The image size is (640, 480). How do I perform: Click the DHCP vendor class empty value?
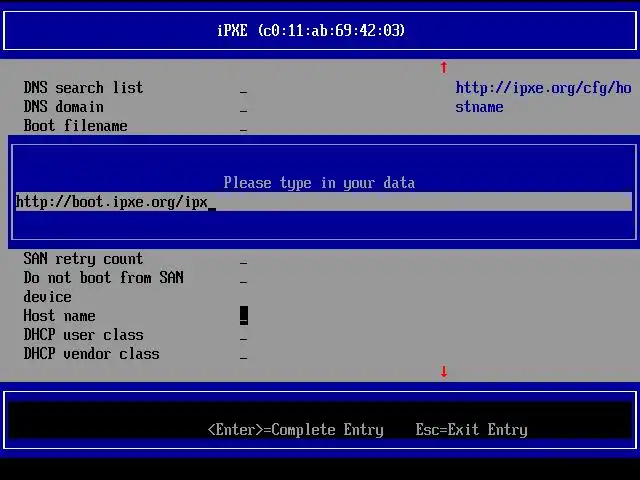[243, 358]
